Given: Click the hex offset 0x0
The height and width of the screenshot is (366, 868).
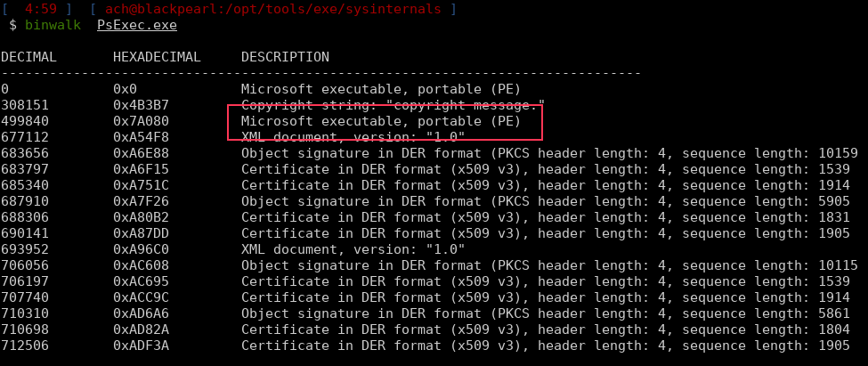Looking at the screenshot, I should [124, 89].
